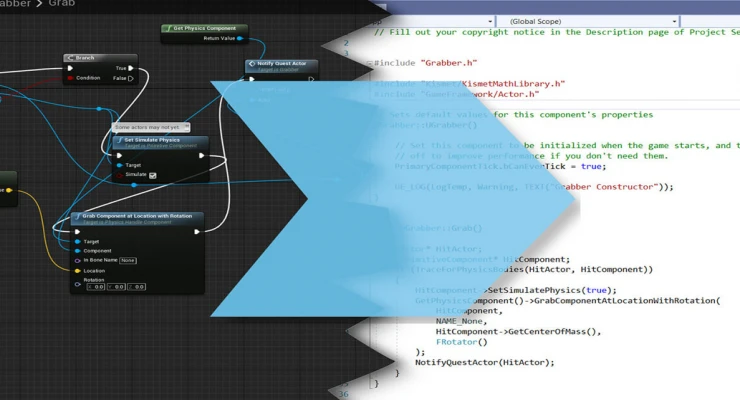The image size is (740, 400).
Task: Click the "Grabber.h" include string
Action: coord(449,63)
